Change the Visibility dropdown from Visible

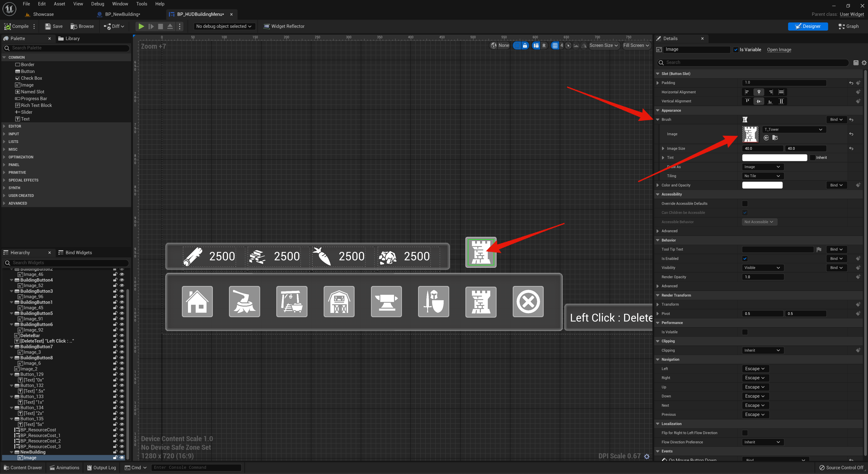coord(762,267)
